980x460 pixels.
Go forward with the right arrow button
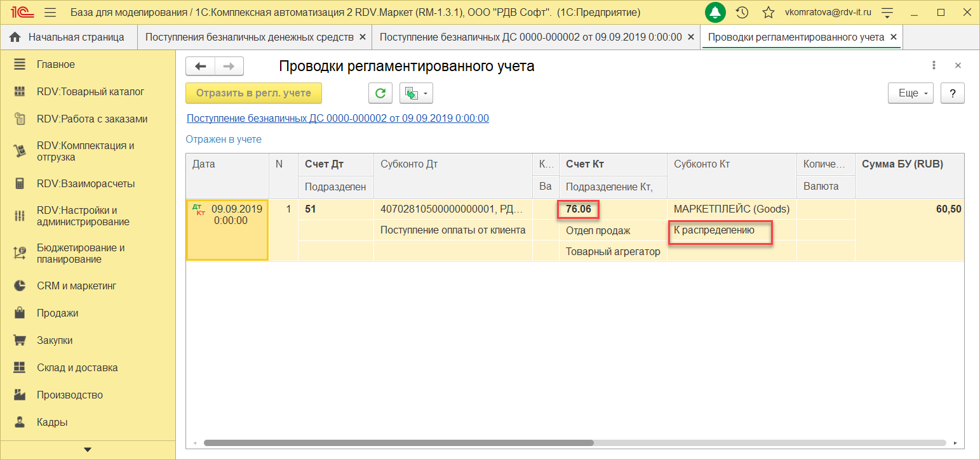click(x=229, y=66)
